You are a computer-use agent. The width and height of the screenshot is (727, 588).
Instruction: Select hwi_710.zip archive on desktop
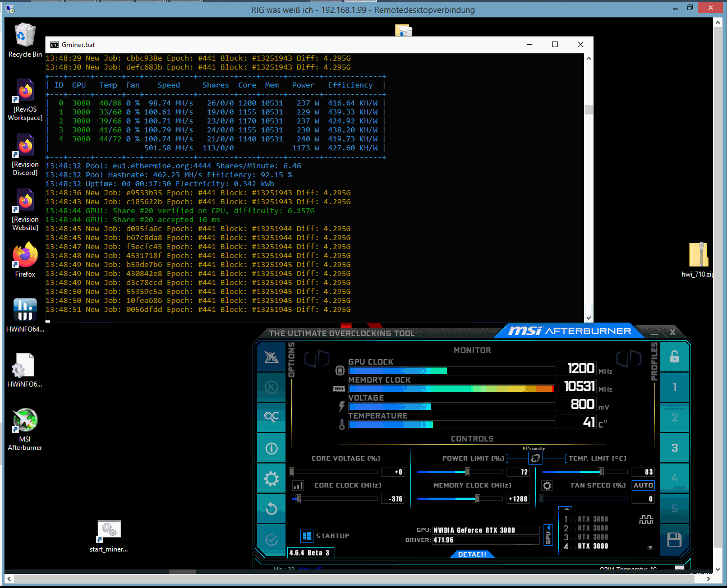pos(698,260)
